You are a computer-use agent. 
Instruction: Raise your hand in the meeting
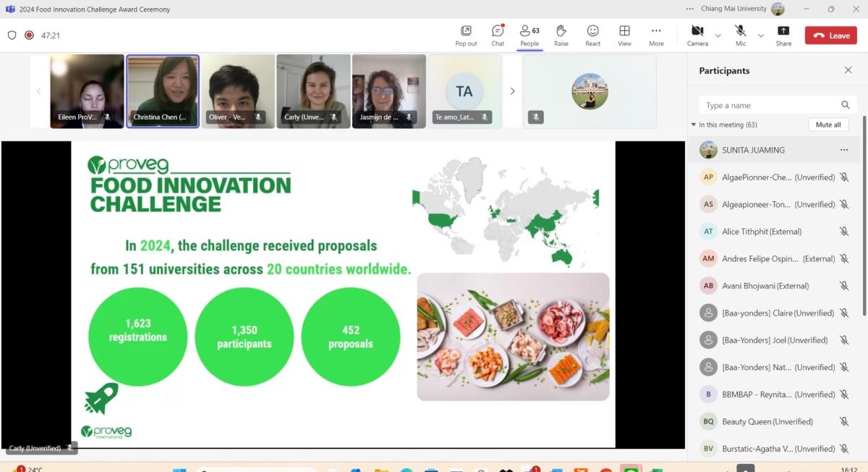tap(561, 35)
